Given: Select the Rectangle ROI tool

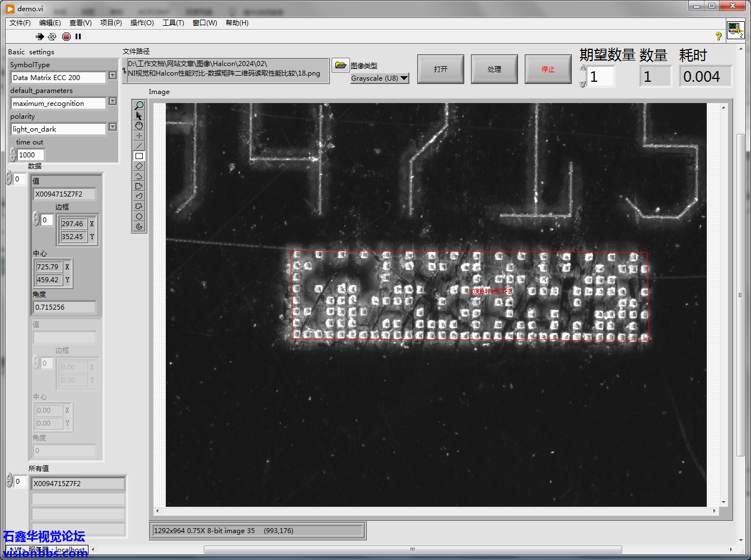Looking at the screenshot, I should tap(139, 156).
